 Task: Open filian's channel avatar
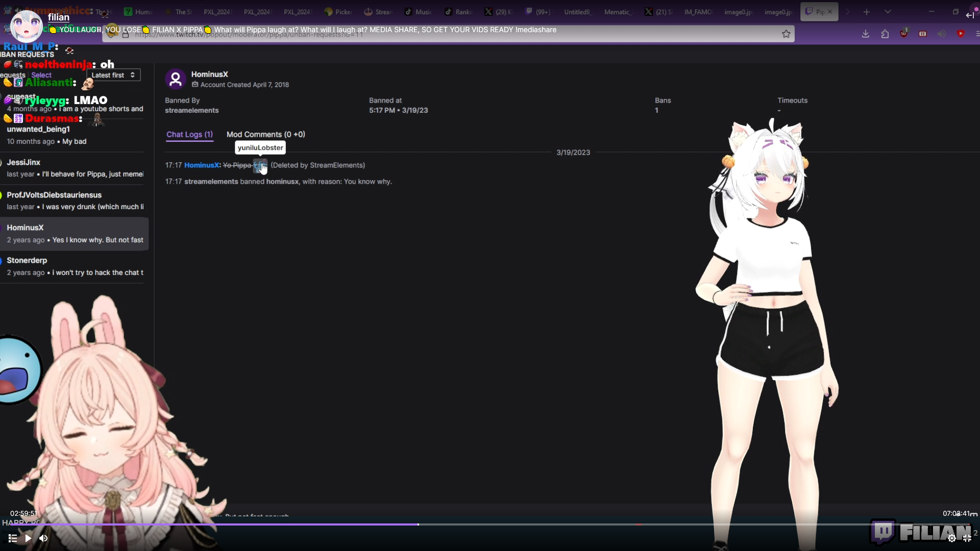click(26, 26)
